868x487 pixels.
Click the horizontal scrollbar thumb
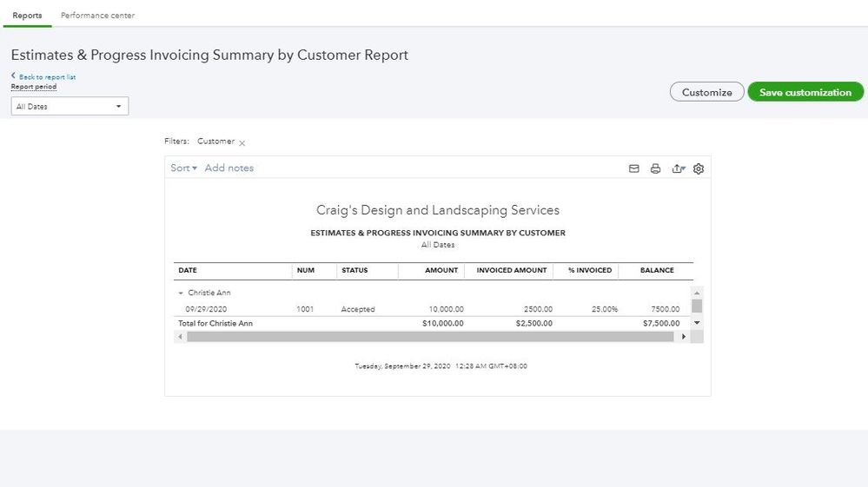tap(430, 337)
